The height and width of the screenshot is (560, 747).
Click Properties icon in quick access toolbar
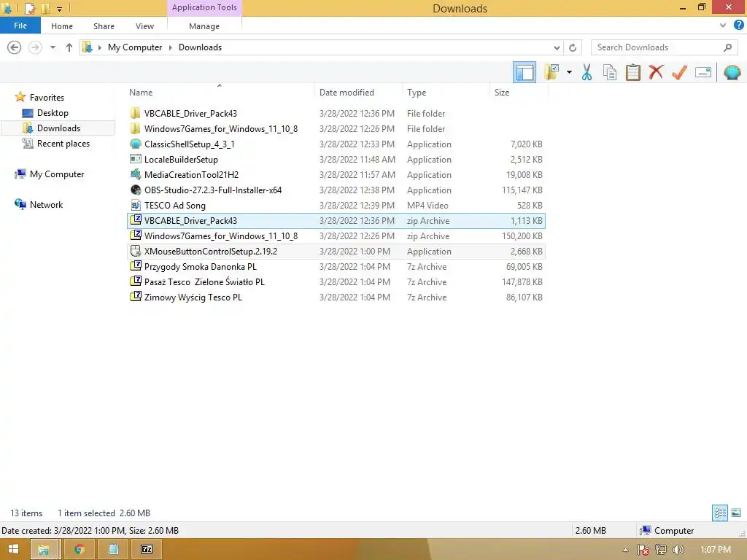(x=30, y=8)
